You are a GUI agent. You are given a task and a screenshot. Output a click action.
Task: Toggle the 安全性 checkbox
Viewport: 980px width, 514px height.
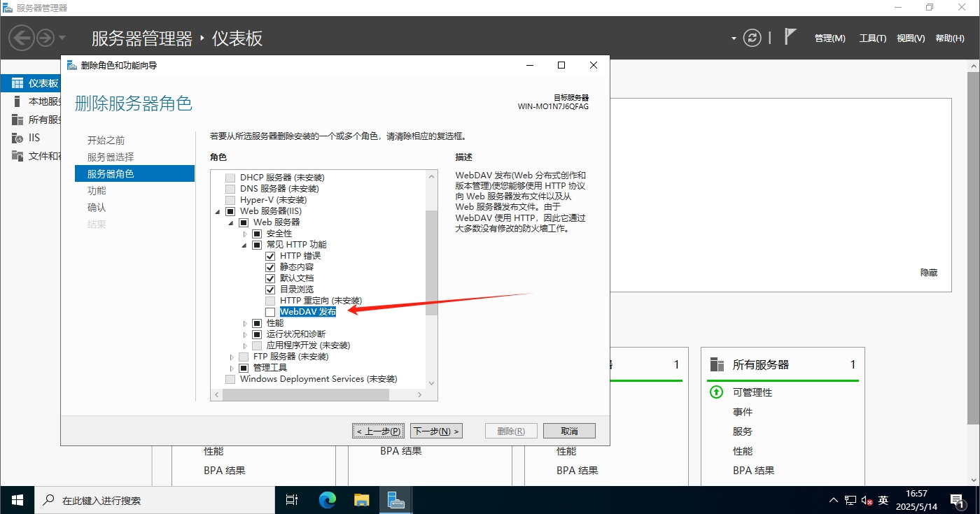tap(257, 234)
